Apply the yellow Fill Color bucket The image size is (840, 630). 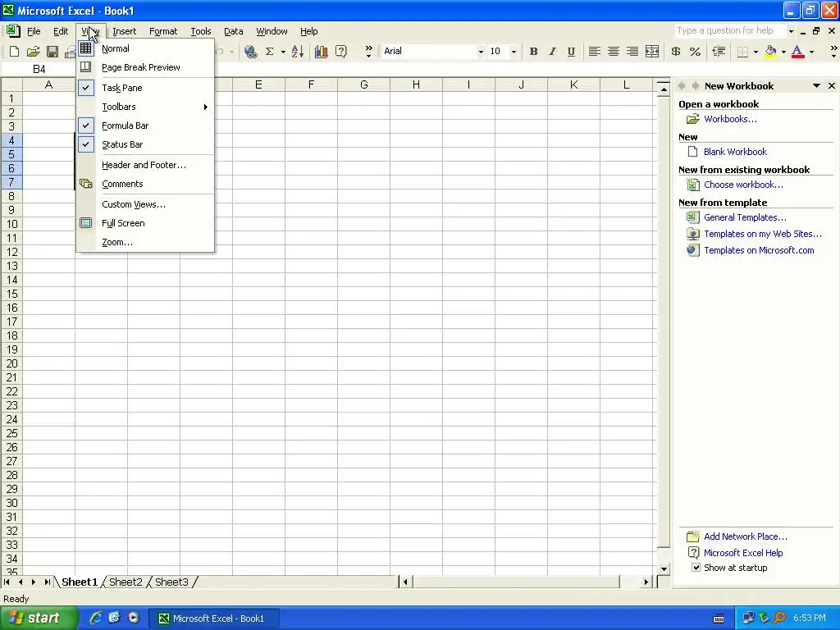click(x=770, y=52)
